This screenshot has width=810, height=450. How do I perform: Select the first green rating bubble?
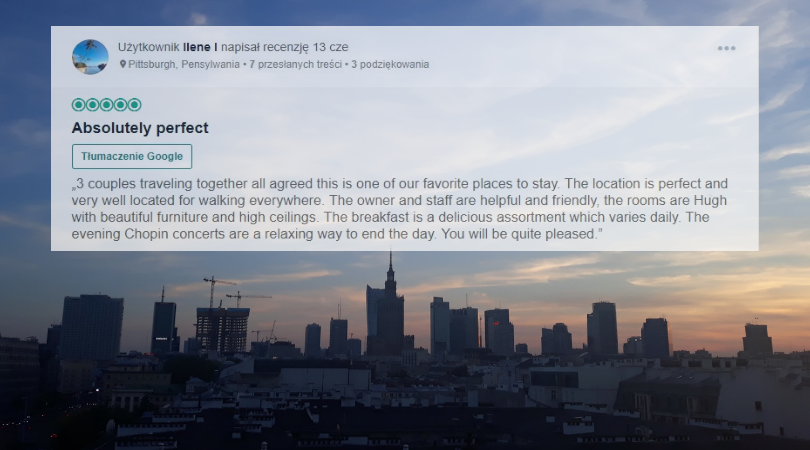tap(79, 105)
